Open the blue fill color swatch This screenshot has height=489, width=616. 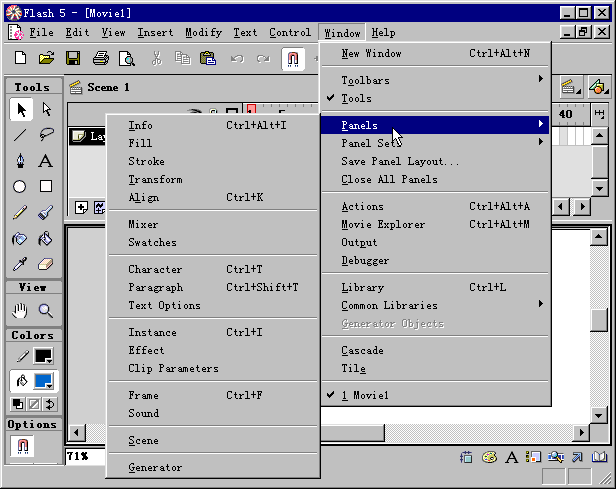point(44,381)
